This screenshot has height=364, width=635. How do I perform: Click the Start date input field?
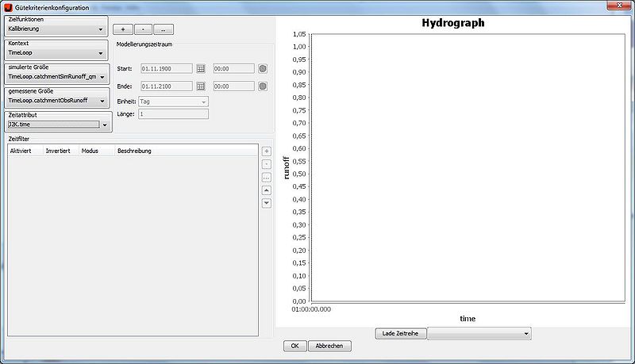coord(167,69)
